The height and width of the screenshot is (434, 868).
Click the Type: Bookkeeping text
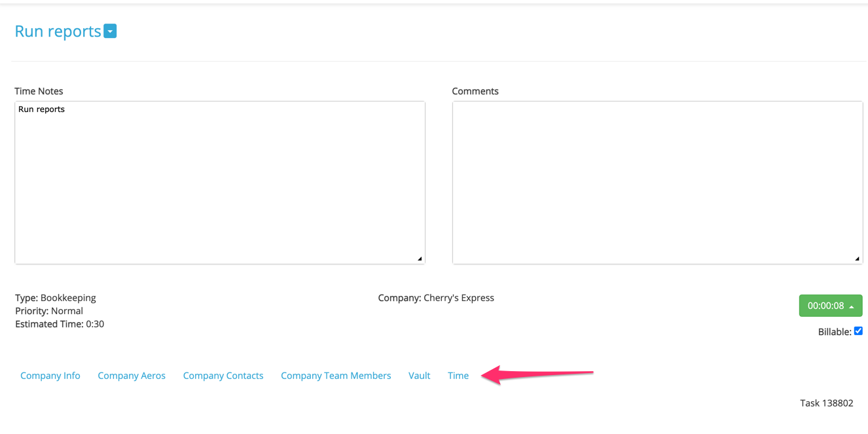click(x=56, y=298)
